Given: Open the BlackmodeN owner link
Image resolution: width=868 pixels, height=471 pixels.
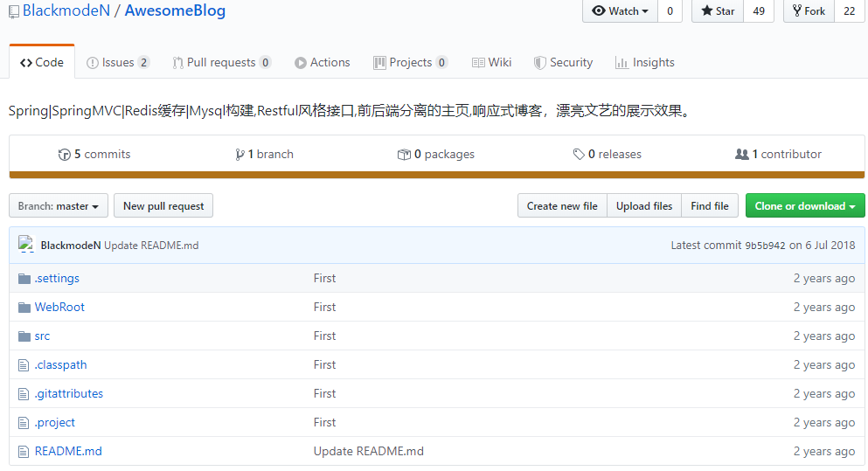Looking at the screenshot, I should pyautogui.click(x=66, y=10).
